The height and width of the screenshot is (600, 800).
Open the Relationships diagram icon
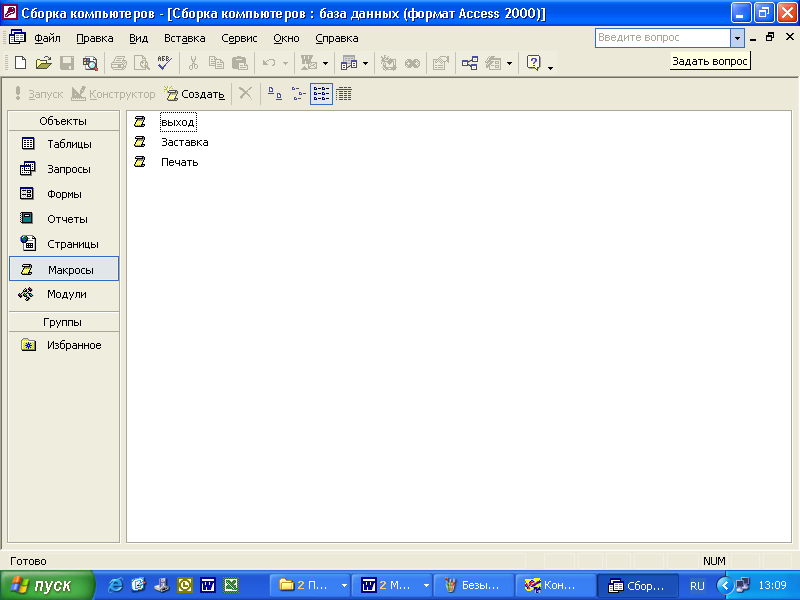470,63
